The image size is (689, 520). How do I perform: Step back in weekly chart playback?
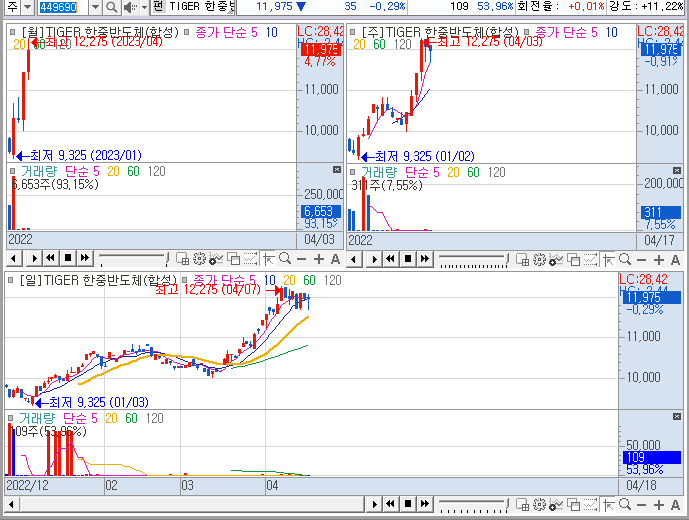point(354,259)
